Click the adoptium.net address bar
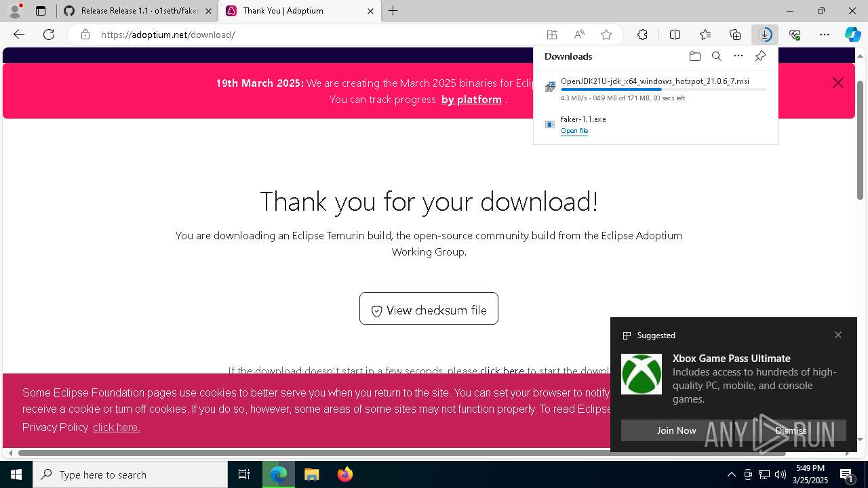 click(319, 35)
